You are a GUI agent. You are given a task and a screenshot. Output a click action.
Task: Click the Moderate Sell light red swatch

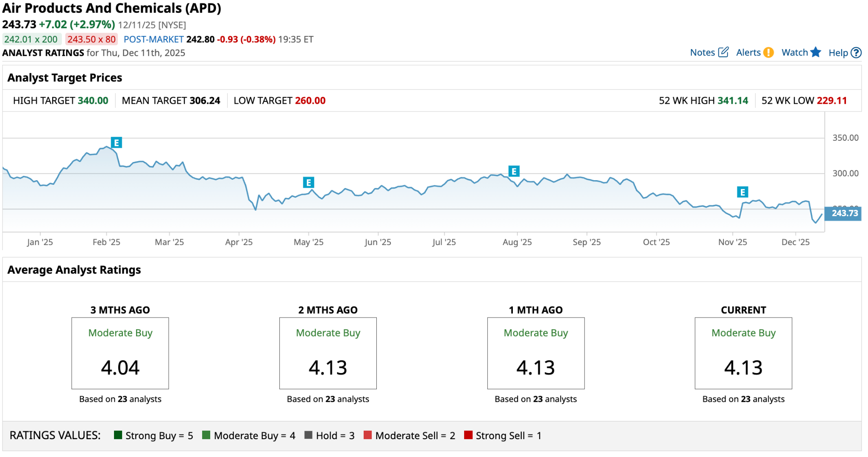tap(367, 435)
